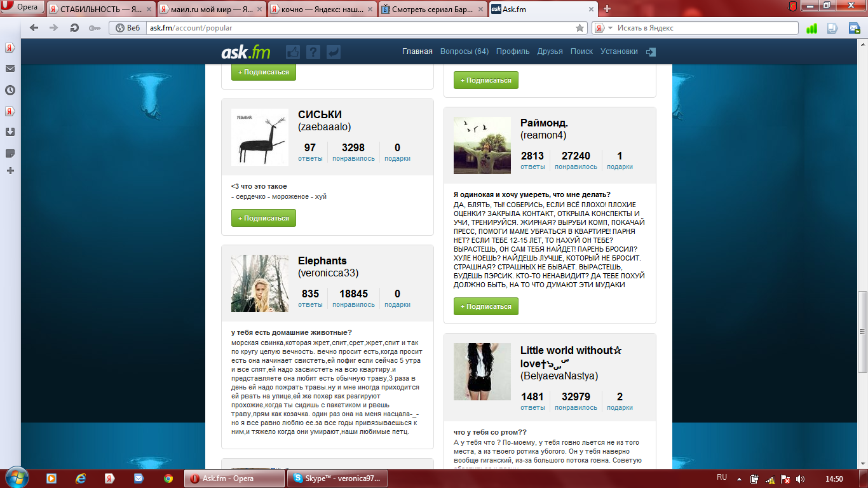Add new sidebar panel with plus icon
868x488 pixels.
[10, 170]
